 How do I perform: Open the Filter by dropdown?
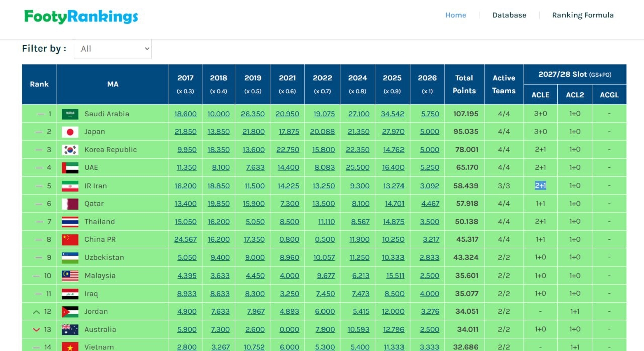pyautogui.click(x=113, y=49)
